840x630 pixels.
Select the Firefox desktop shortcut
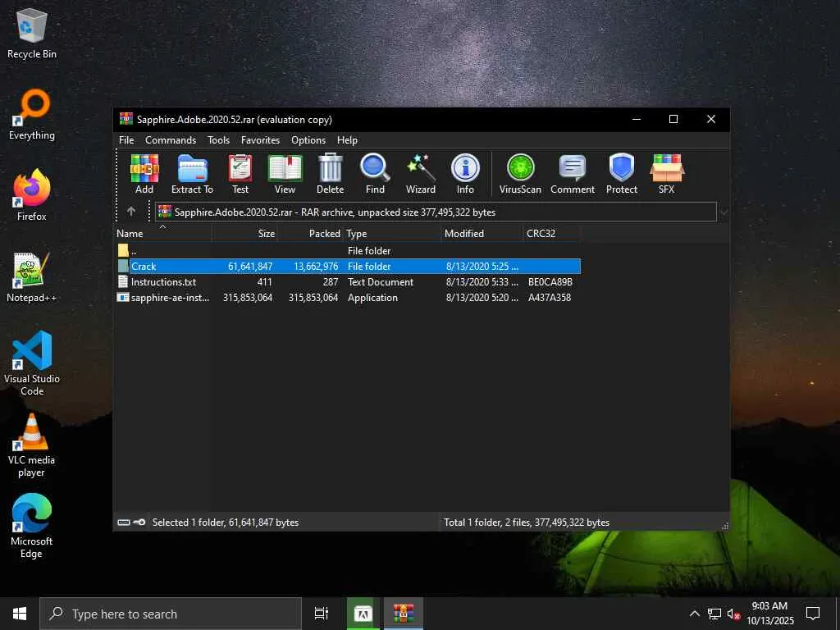[32, 195]
